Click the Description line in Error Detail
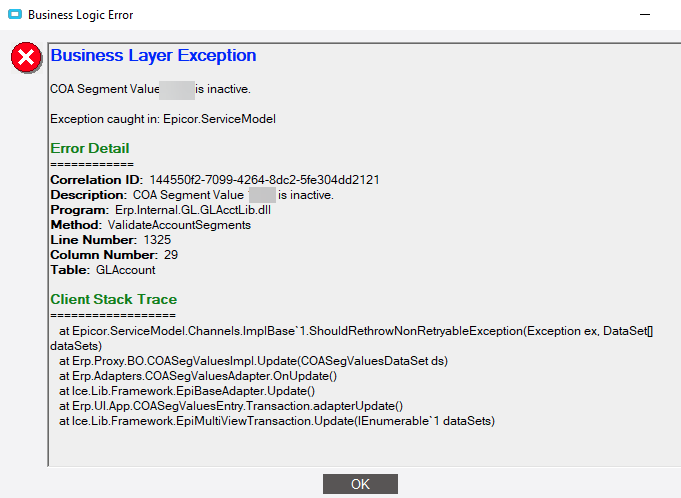 (192, 195)
